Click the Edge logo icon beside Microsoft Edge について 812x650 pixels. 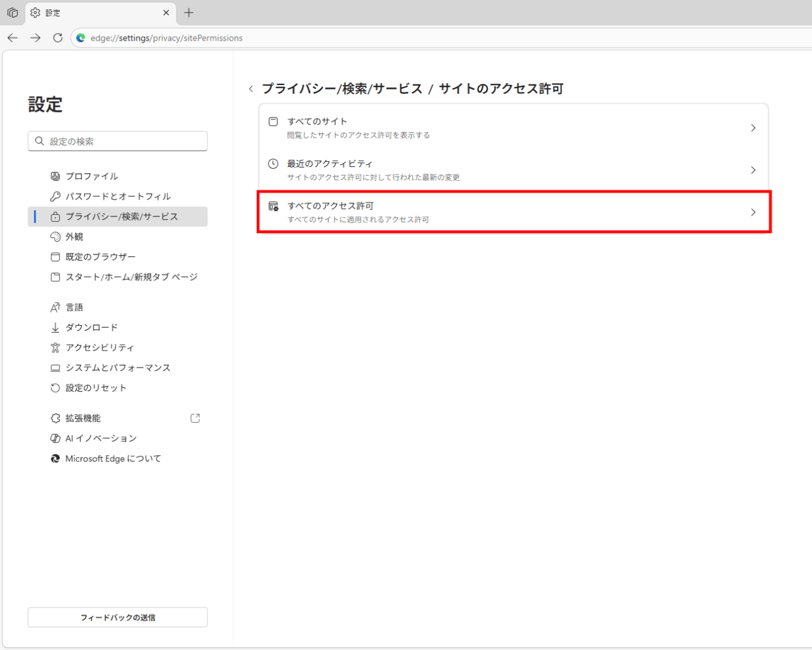55,459
